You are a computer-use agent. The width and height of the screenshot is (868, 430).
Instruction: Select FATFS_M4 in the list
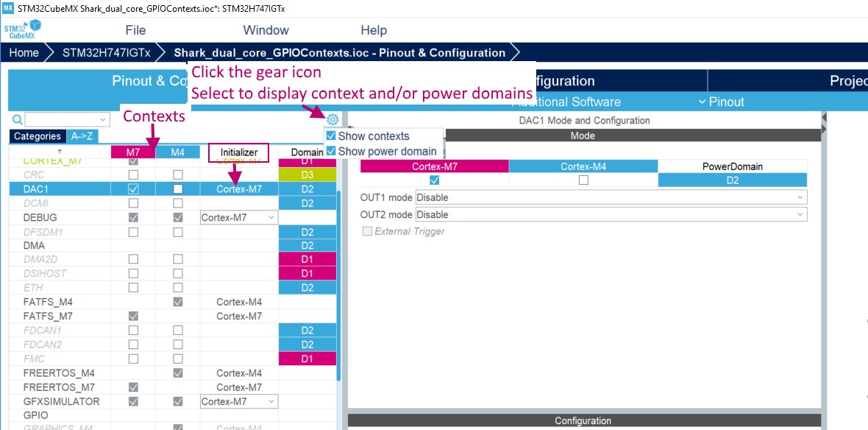[x=48, y=302]
